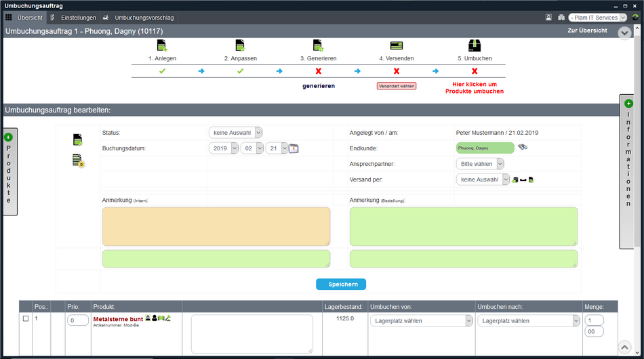This screenshot has width=644, height=359.
Task: Click the building icon in top bar
Action: (x=561, y=18)
